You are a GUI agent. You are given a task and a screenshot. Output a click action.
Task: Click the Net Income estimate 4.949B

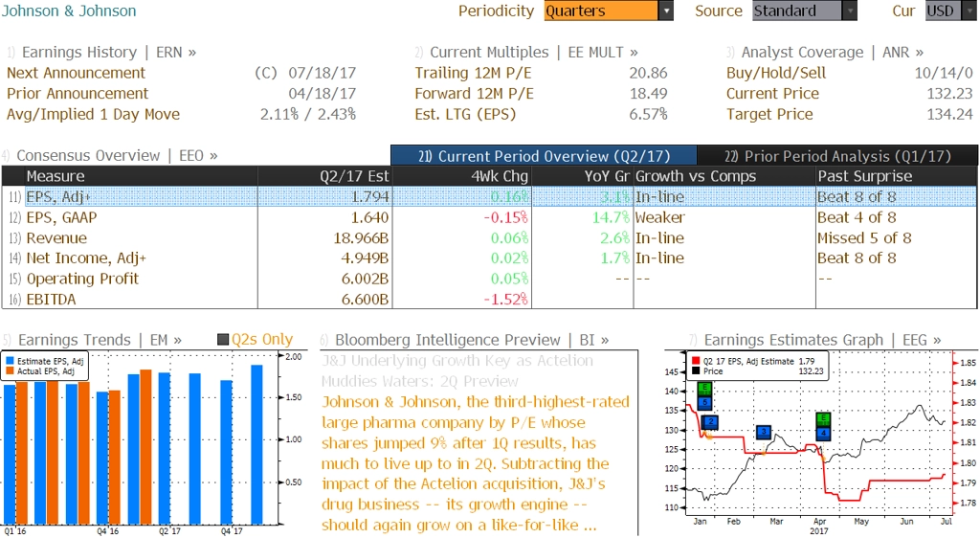point(365,258)
